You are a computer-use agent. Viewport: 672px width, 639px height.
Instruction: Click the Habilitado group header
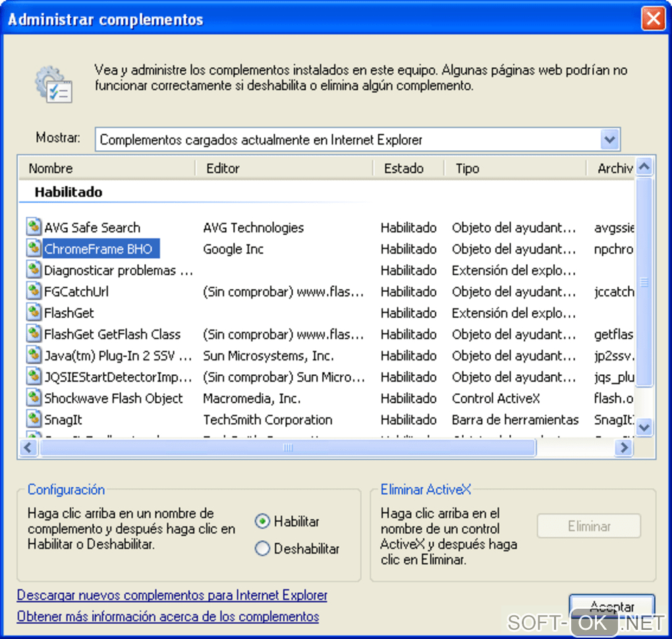tap(69, 192)
